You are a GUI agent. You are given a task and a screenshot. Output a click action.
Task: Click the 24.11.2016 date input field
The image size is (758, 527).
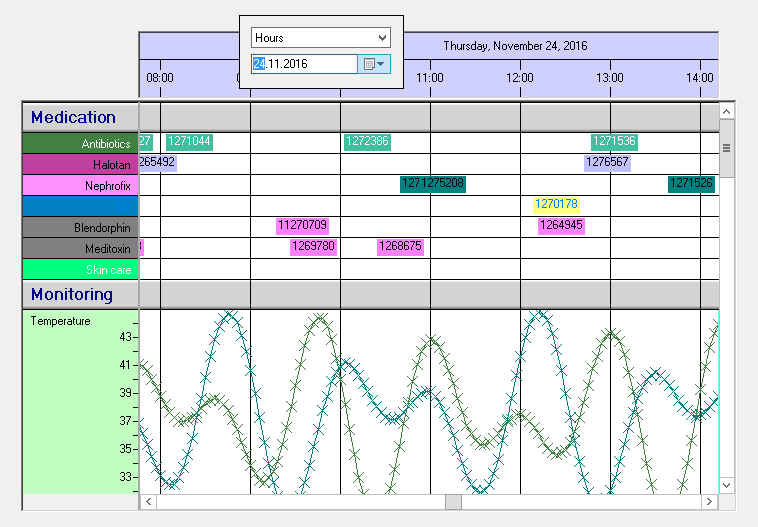click(x=304, y=64)
